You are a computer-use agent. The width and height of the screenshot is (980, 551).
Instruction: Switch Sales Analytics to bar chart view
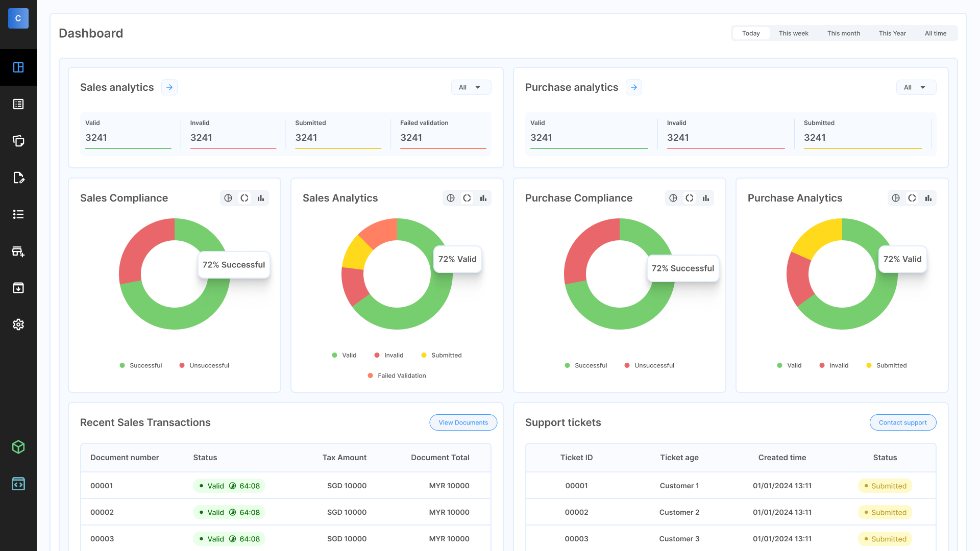point(483,198)
